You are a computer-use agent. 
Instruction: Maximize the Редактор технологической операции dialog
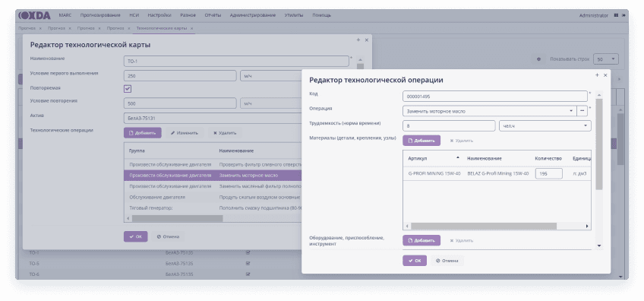pyautogui.click(x=597, y=75)
